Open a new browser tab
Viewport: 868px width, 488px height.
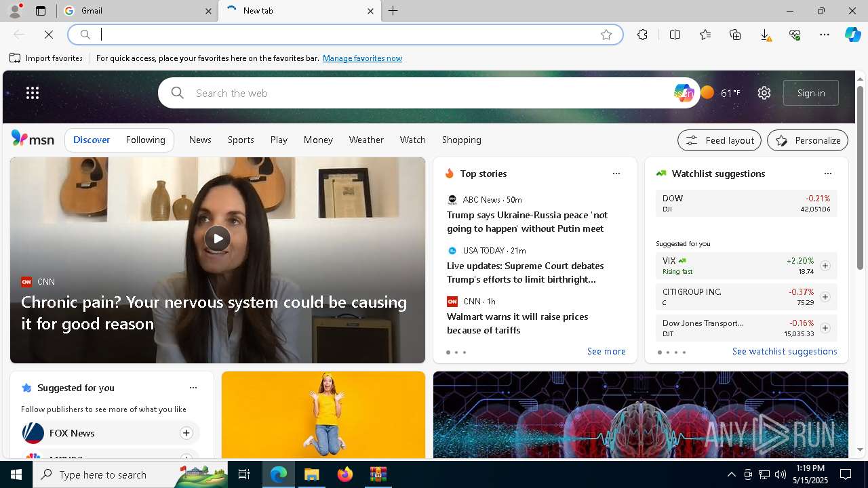(x=393, y=11)
